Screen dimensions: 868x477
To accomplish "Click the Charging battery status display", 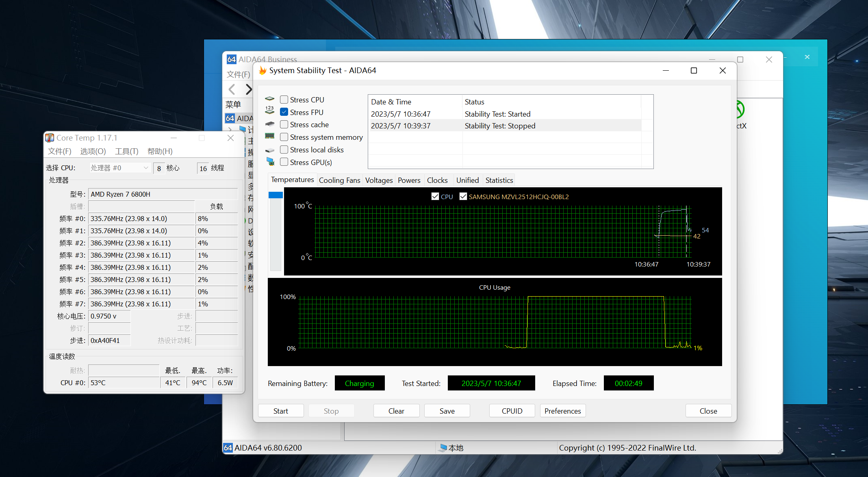I will point(359,383).
